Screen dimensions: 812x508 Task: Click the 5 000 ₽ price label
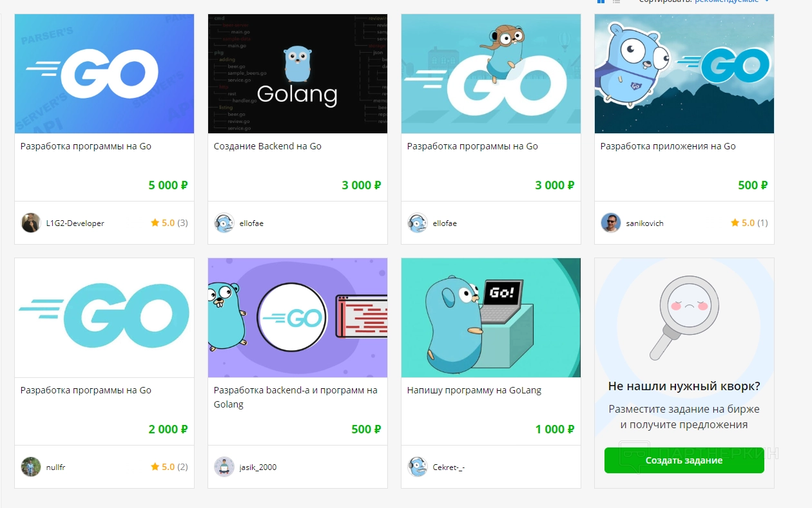[x=168, y=185]
